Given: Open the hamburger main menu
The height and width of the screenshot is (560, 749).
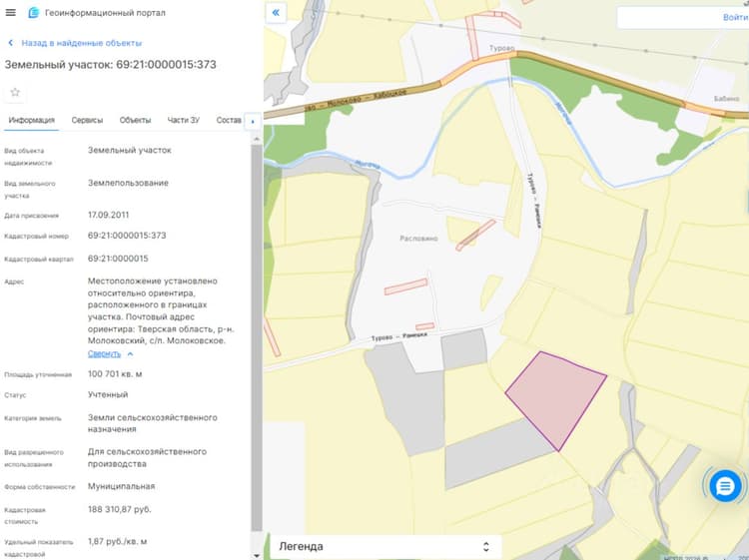Looking at the screenshot, I should tap(11, 12).
